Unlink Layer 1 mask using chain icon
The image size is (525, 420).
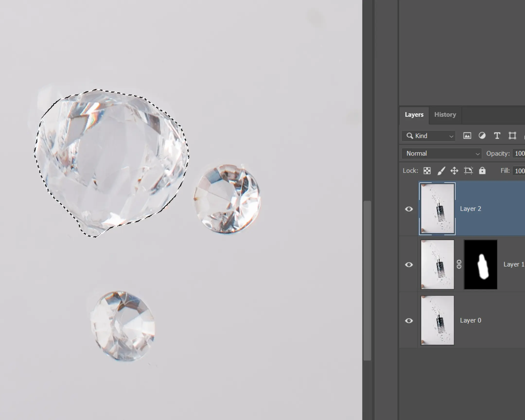coord(459,264)
